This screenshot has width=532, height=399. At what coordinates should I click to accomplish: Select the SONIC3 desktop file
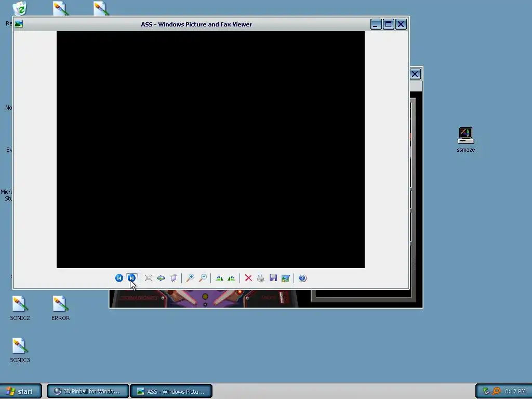[20, 350]
